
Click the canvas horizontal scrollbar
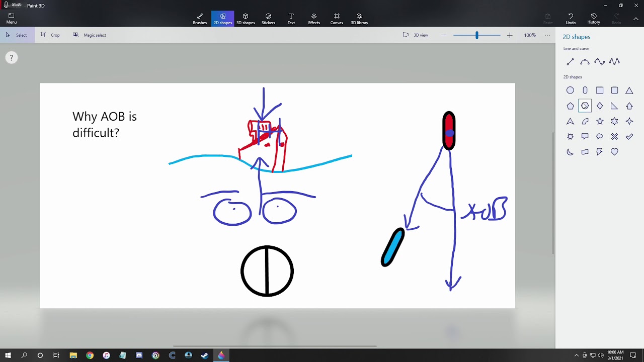[275, 346]
